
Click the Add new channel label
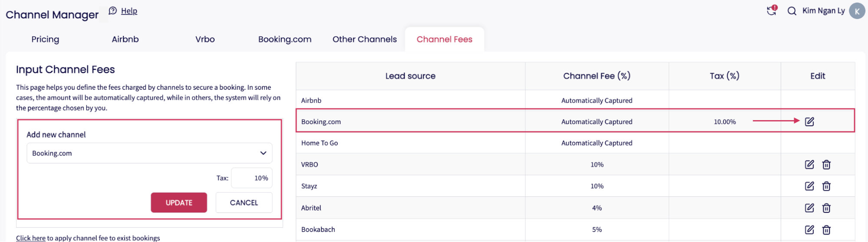56,134
